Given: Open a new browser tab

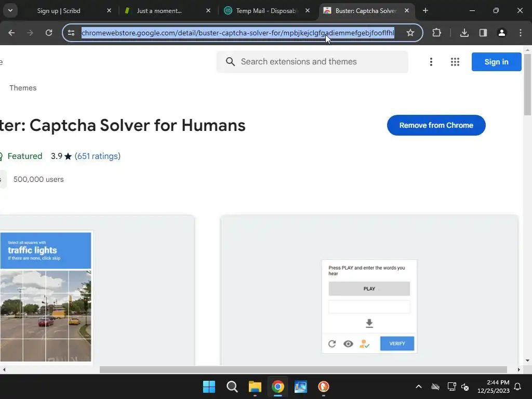Looking at the screenshot, I should (x=425, y=10).
